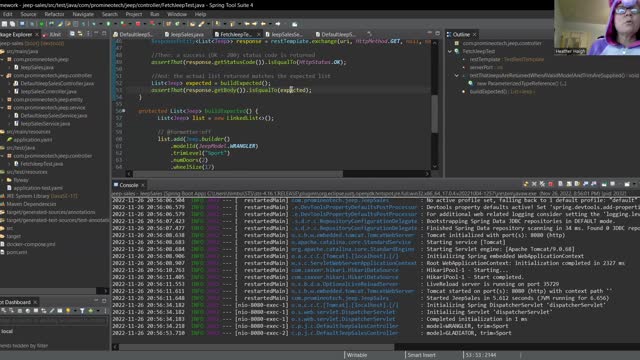Open the Refactor menu
The image size is (640, 360).
54,14
